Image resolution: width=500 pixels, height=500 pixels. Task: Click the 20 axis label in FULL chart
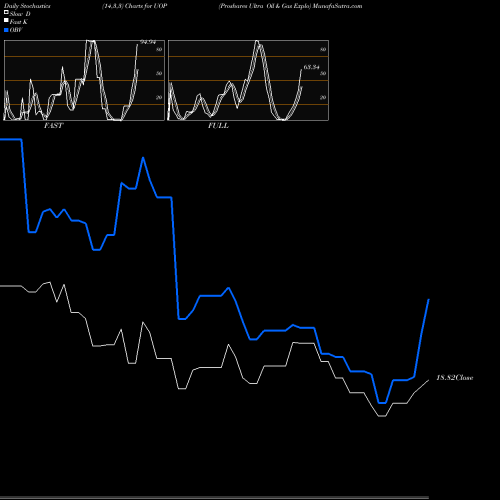pyautogui.click(x=323, y=97)
